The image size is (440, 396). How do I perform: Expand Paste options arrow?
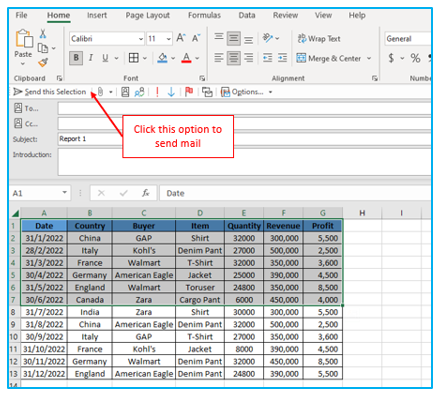coord(23,63)
